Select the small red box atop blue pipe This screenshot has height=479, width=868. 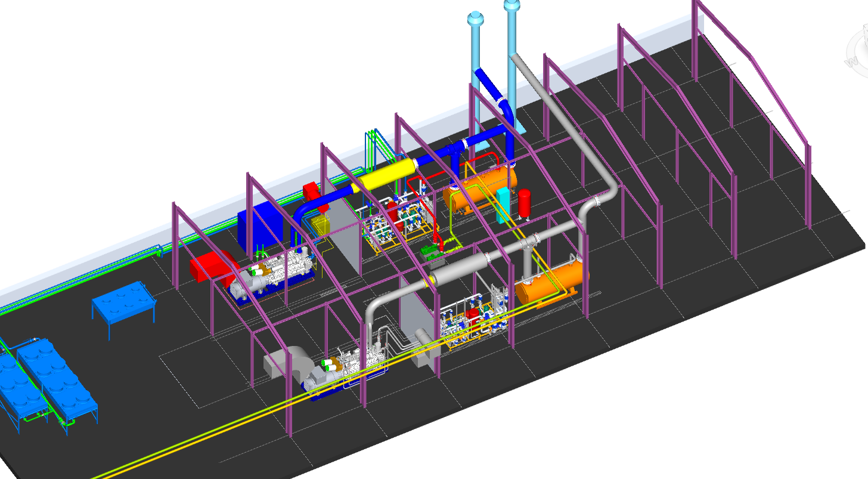pos(311,191)
